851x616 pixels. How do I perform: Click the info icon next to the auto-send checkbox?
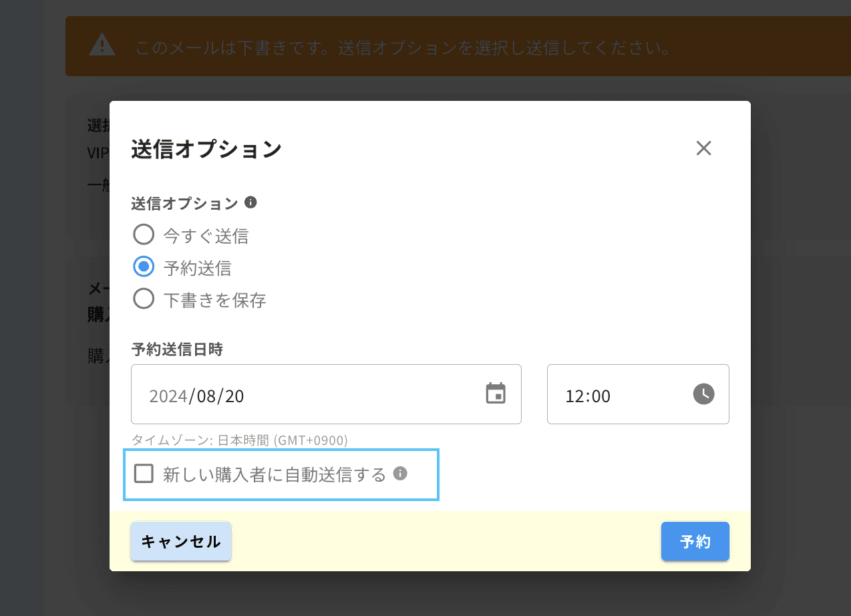click(400, 474)
